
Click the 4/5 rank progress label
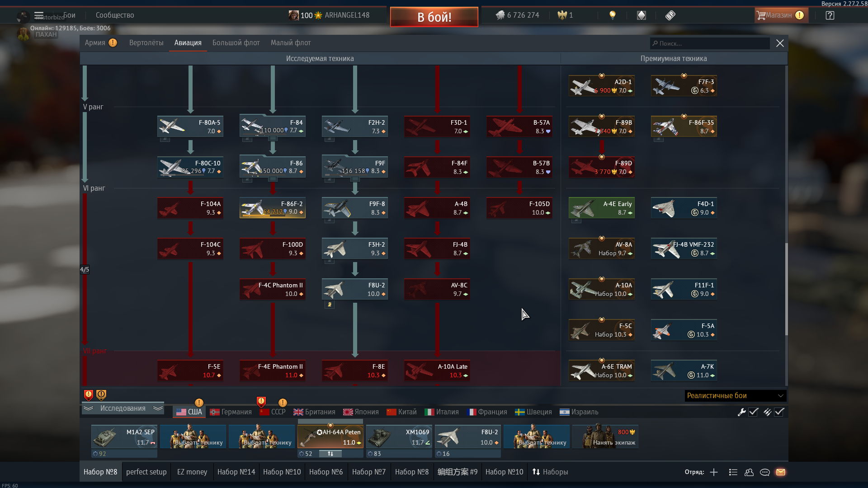pyautogui.click(x=85, y=269)
